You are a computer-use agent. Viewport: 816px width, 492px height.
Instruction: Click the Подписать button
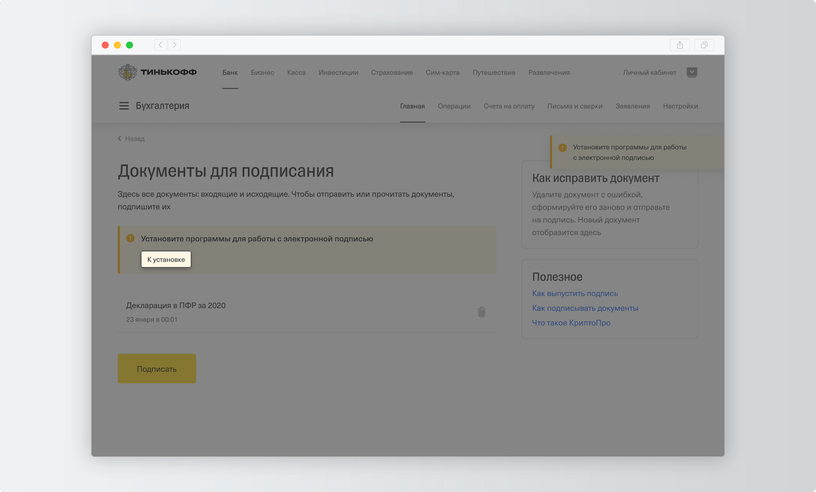coord(157,369)
